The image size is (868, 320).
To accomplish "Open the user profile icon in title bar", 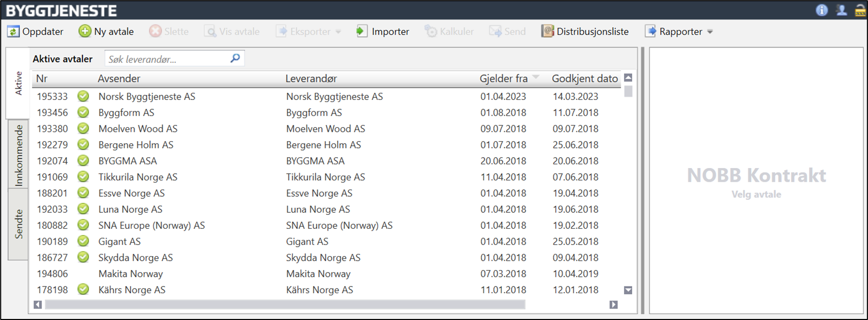I will point(841,10).
